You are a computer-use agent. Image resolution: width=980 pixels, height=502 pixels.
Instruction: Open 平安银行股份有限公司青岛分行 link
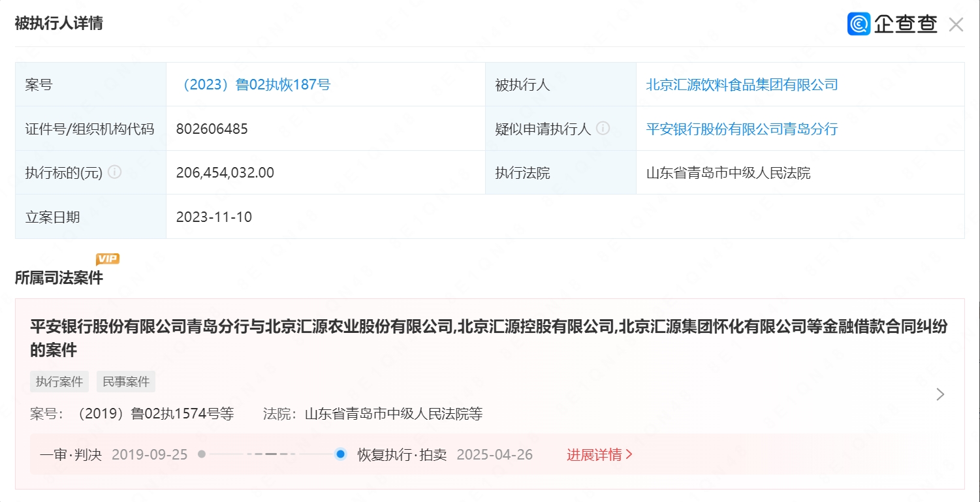click(x=742, y=129)
